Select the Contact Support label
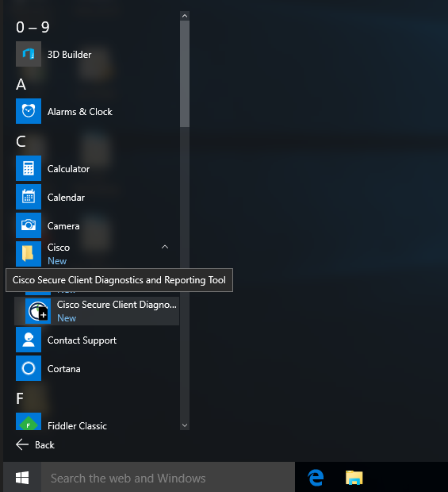Screen dimensions: 448x492 point(82,340)
